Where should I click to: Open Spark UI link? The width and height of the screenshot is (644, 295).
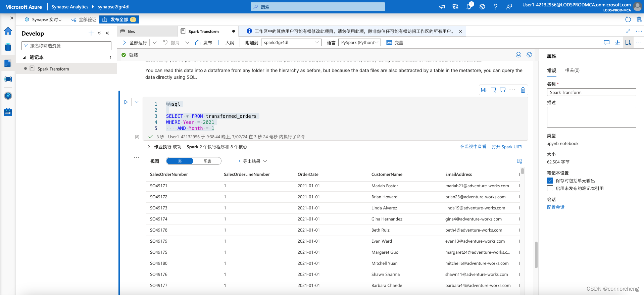507,147
